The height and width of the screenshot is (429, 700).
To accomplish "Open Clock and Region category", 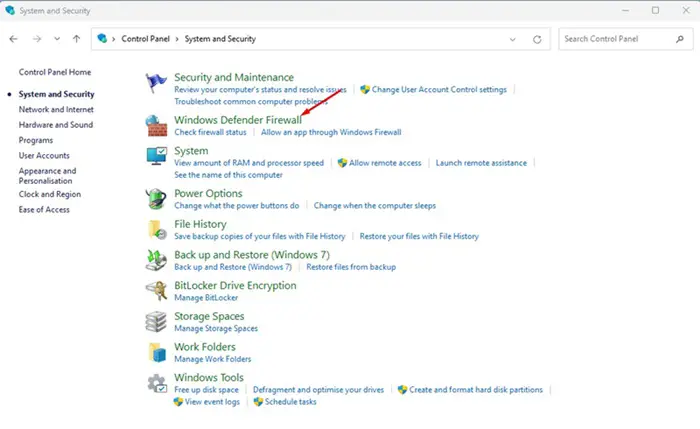I will tap(50, 194).
